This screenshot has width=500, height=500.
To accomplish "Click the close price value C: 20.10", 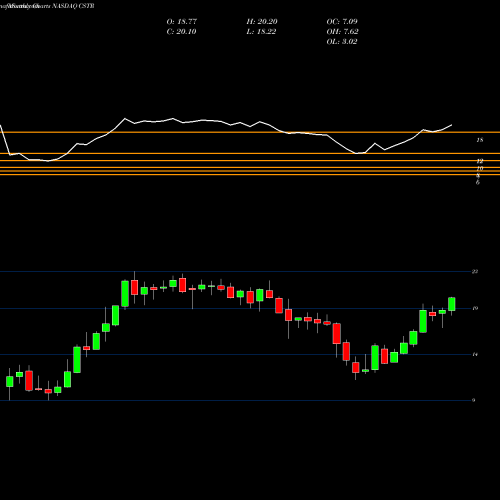I will (181, 32).
